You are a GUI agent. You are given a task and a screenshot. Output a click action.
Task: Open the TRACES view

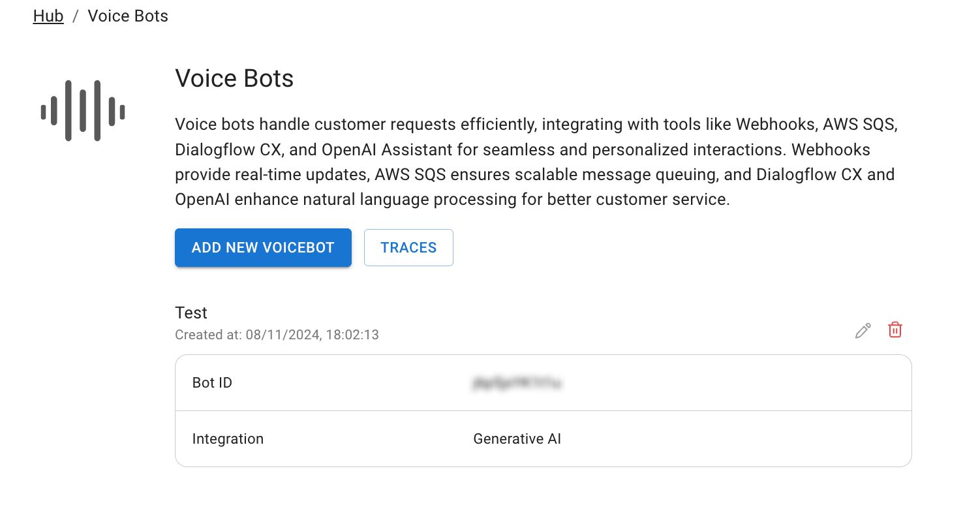coord(408,247)
